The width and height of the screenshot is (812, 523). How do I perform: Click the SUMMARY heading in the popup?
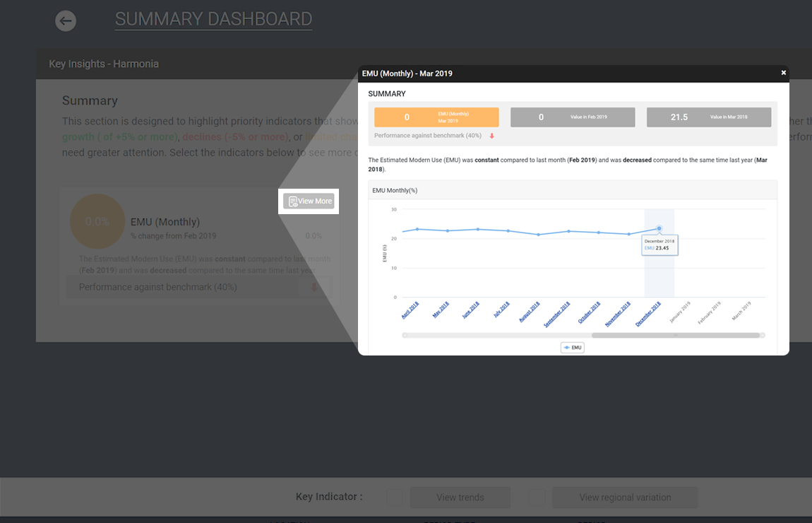(387, 94)
